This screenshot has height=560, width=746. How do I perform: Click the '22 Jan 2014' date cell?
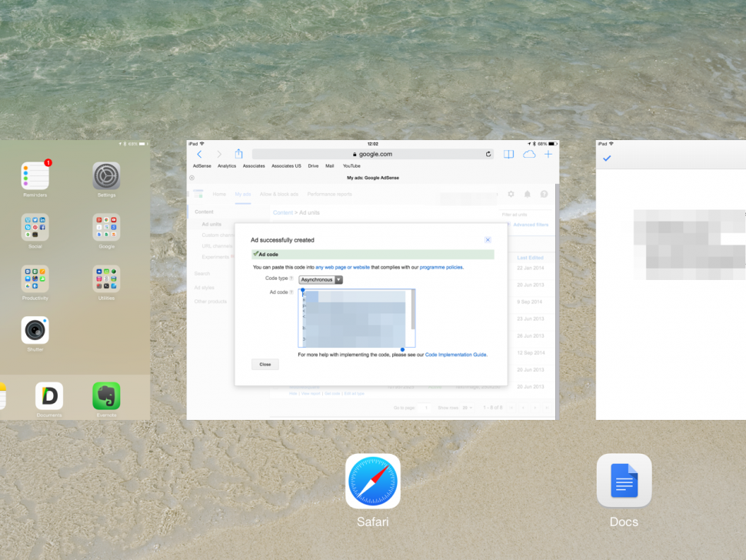(530, 268)
